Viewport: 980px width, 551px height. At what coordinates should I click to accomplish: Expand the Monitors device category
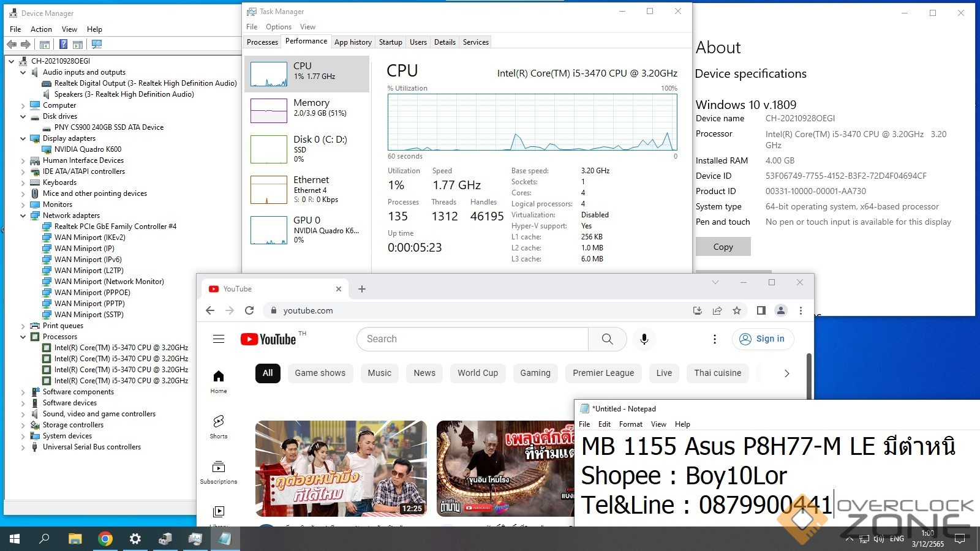(23, 204)
